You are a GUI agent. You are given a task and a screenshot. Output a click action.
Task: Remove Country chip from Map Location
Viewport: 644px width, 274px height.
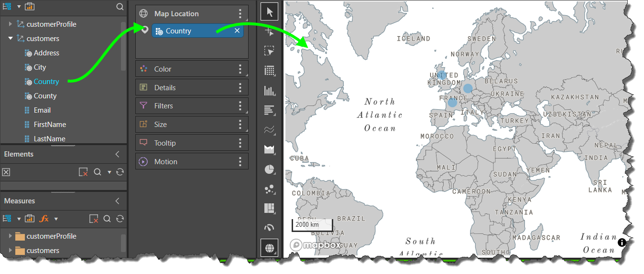click(x=237, y=31)
